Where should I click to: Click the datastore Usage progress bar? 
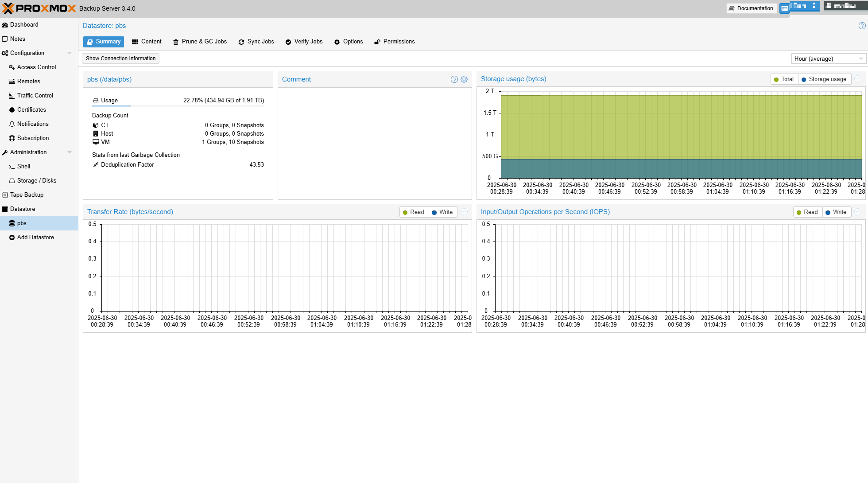coord(178,106)
